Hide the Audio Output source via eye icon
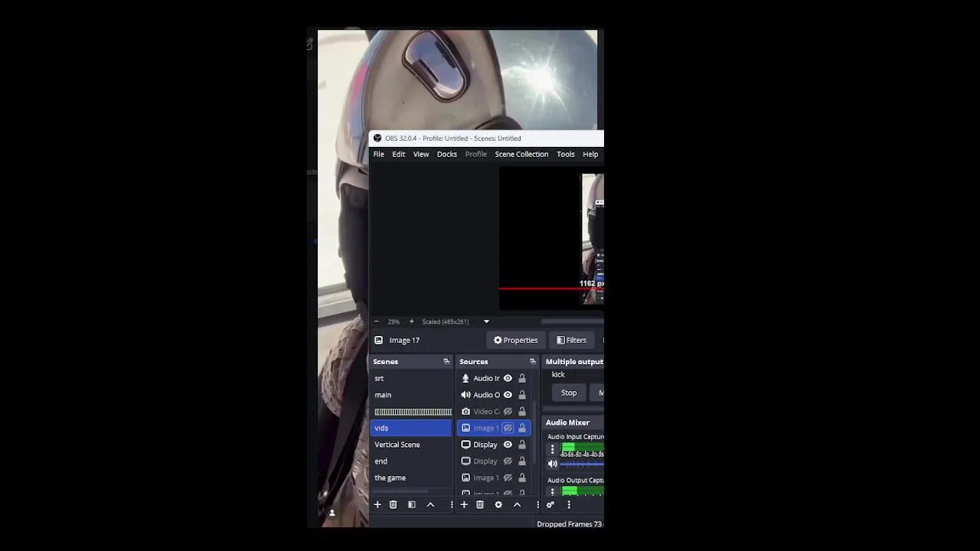Viewport: 980px width, 551px height. pos(508,395)
